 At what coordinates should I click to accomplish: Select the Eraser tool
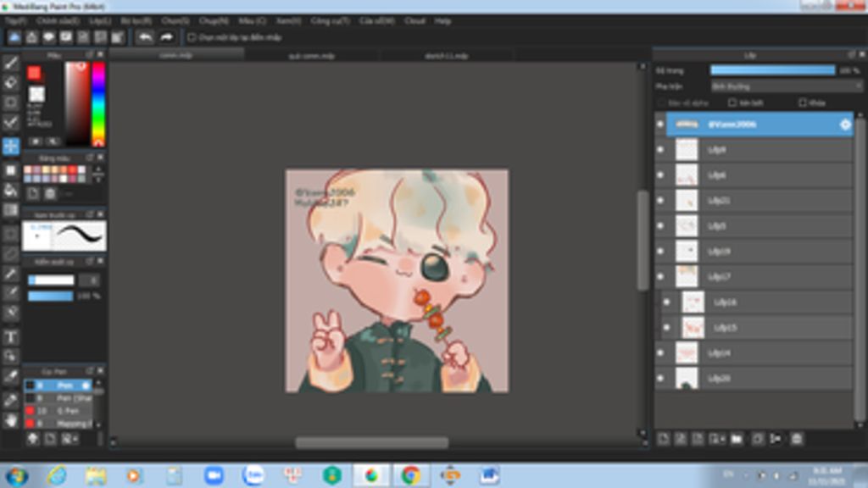click(x=10, y=83)
